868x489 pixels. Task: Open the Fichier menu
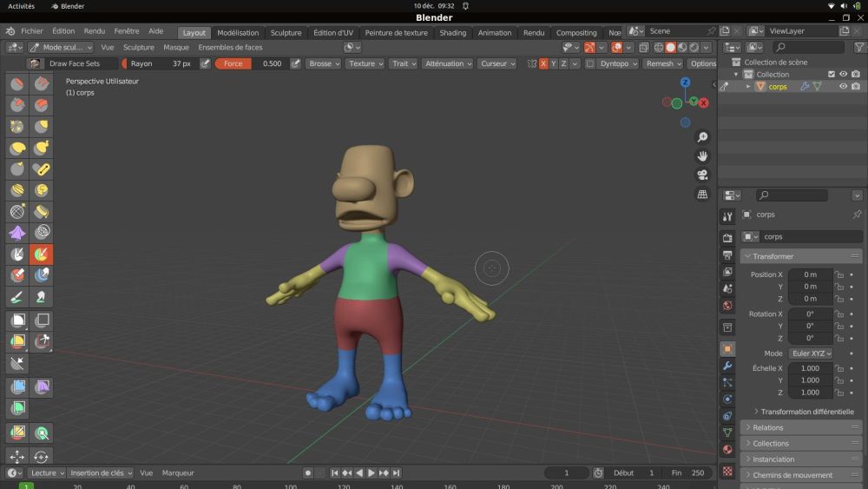[x=32, y=31]
